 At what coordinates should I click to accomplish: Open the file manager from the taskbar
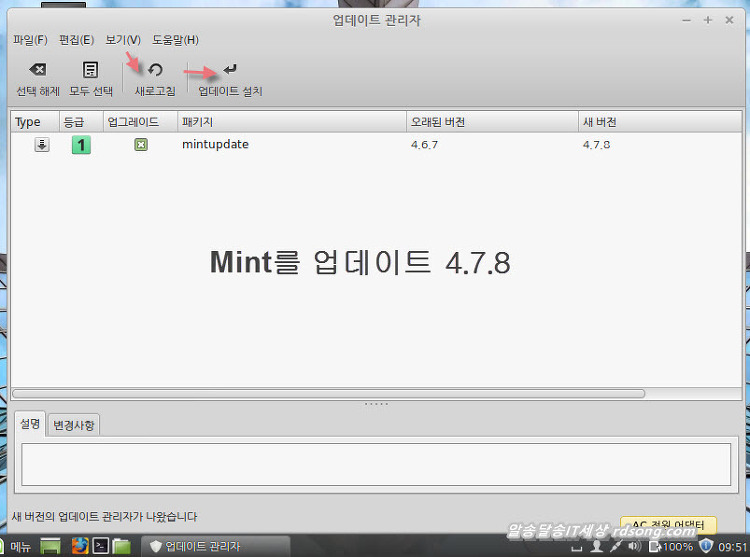(x=122, y=546)
